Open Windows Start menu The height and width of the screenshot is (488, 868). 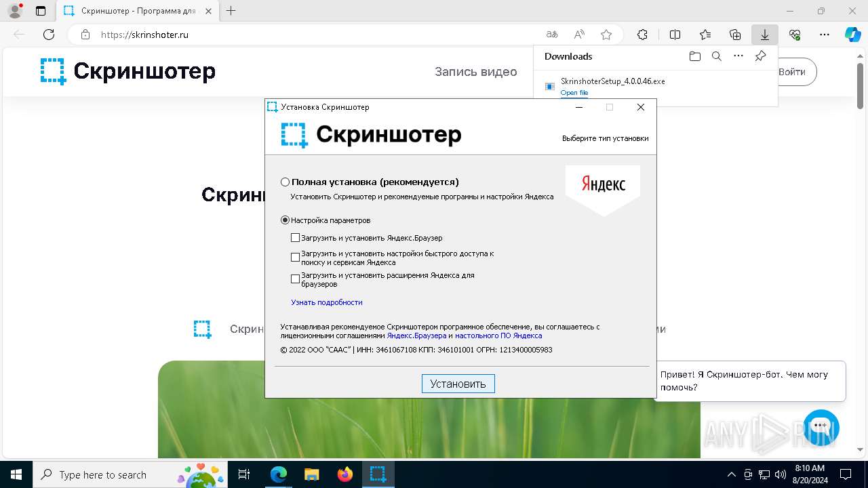[x=16, y=474]
